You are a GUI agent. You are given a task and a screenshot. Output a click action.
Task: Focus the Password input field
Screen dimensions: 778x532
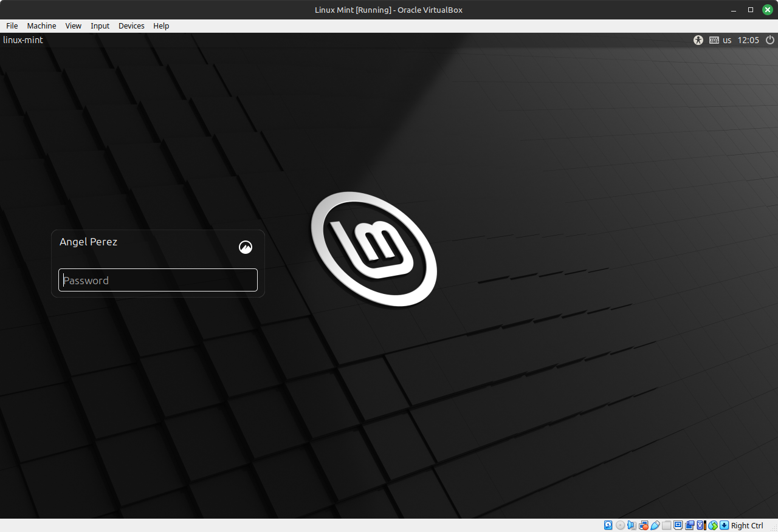pos(158,280)
